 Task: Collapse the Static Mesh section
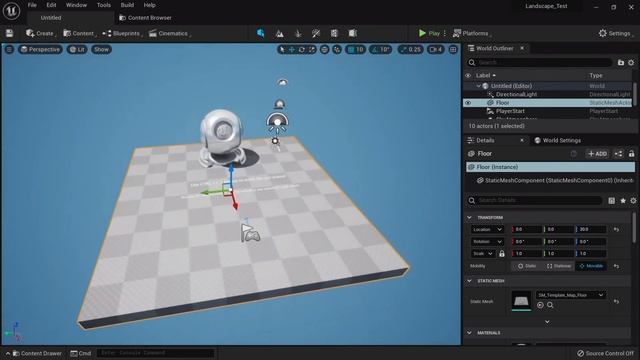469,281
